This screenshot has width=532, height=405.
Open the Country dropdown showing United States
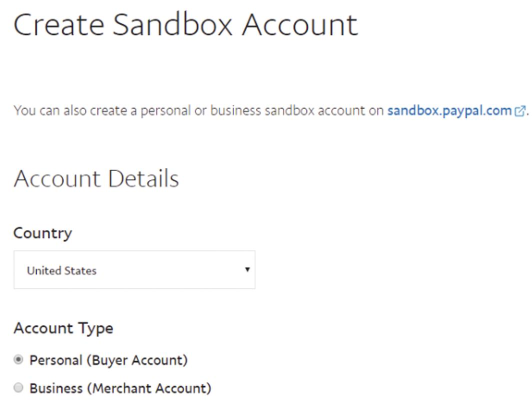click(x=134, y=270)
